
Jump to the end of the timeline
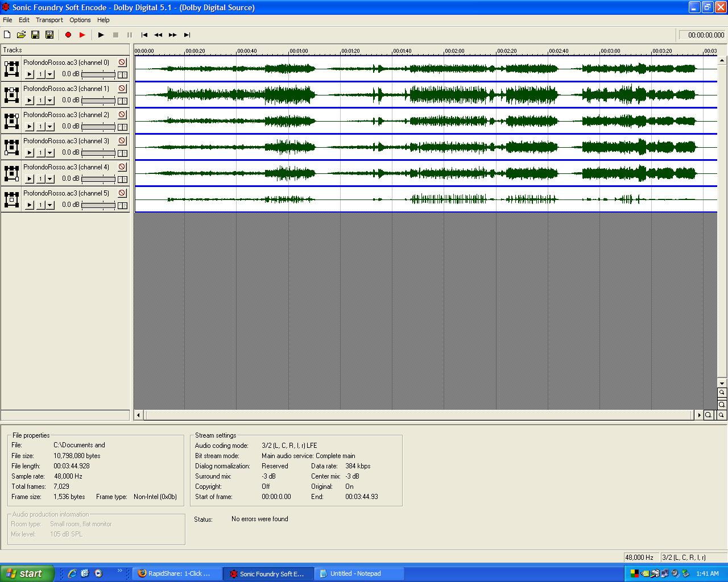[187, 35]
